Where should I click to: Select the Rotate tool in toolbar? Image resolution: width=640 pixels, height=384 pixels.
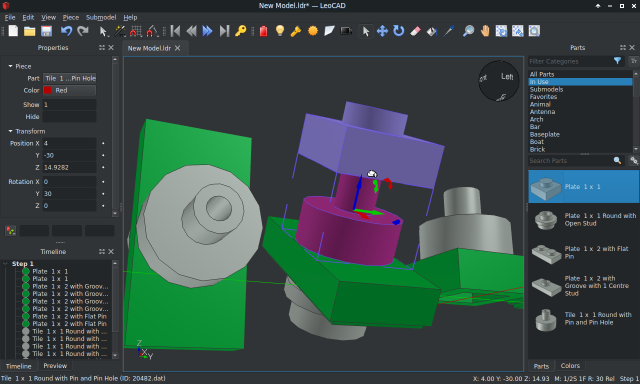(x=398, y=31)
